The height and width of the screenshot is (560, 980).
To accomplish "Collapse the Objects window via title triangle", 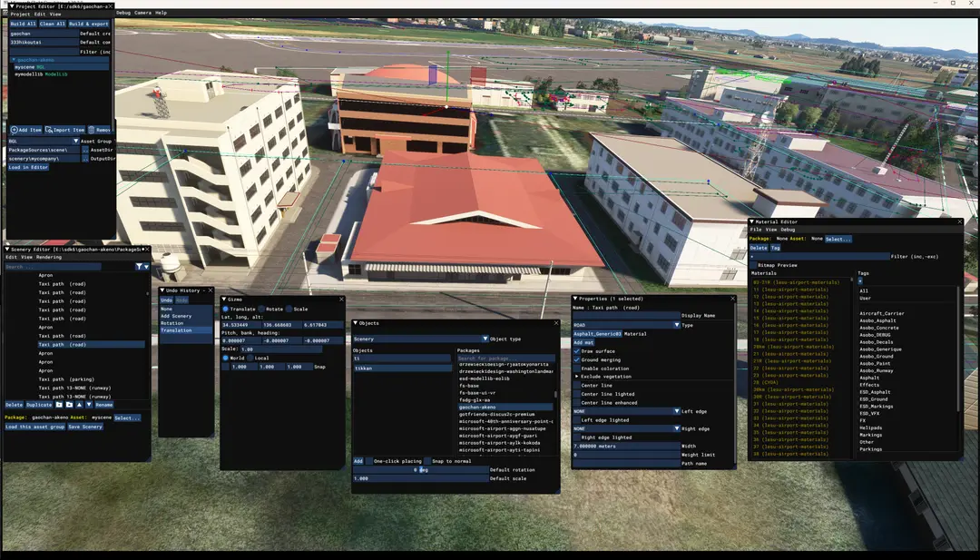I will click(356, 323).
